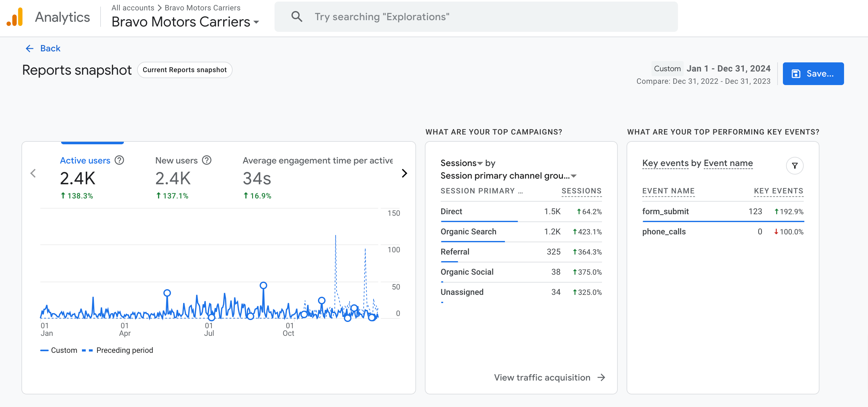Viewport: 868px width, 407px height.
Task: Open Bravo Motors Carriers property dropdown
Action: [x=185, y=22]
